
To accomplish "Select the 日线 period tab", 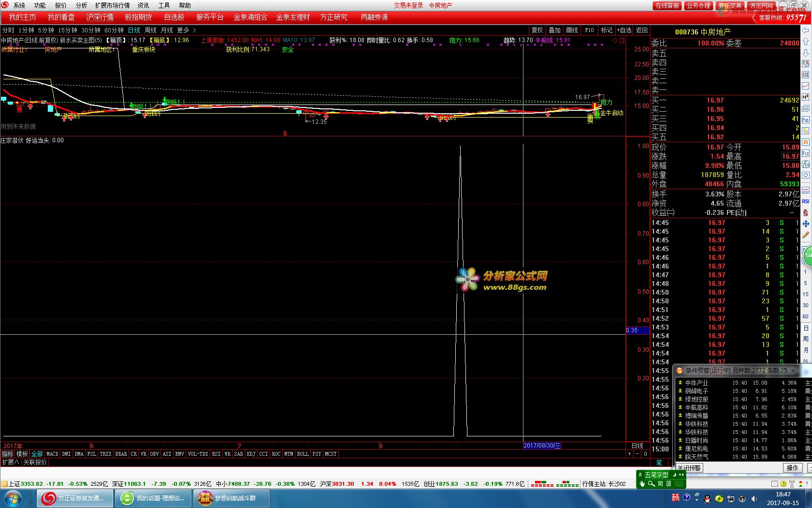I will [134, 30].
